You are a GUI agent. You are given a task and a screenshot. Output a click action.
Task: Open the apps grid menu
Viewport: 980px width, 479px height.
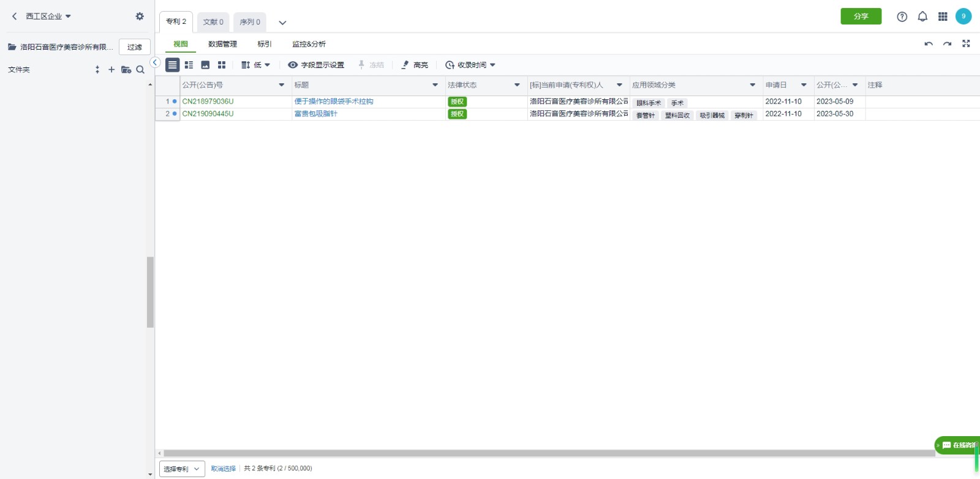click(x=943, y=17)
